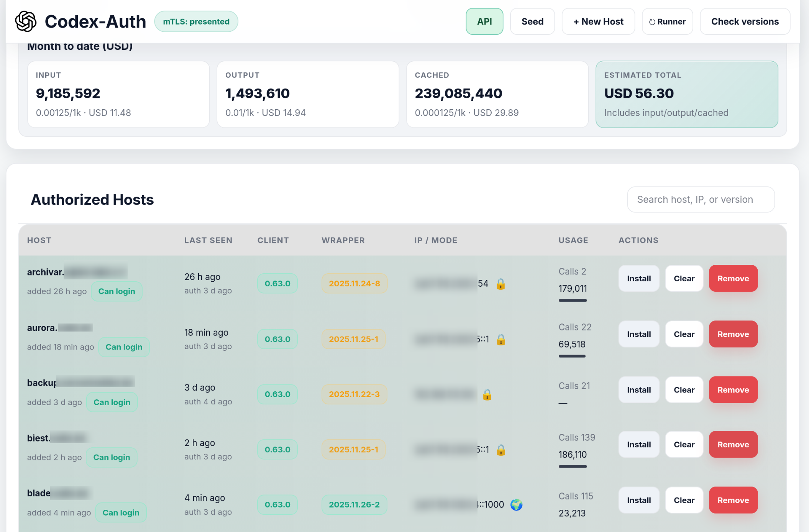Viewport: 809px width, 532px height.
Task: Click the refresh icon on the Runner button
Action: pyautogui.click(x=653, y=21)
